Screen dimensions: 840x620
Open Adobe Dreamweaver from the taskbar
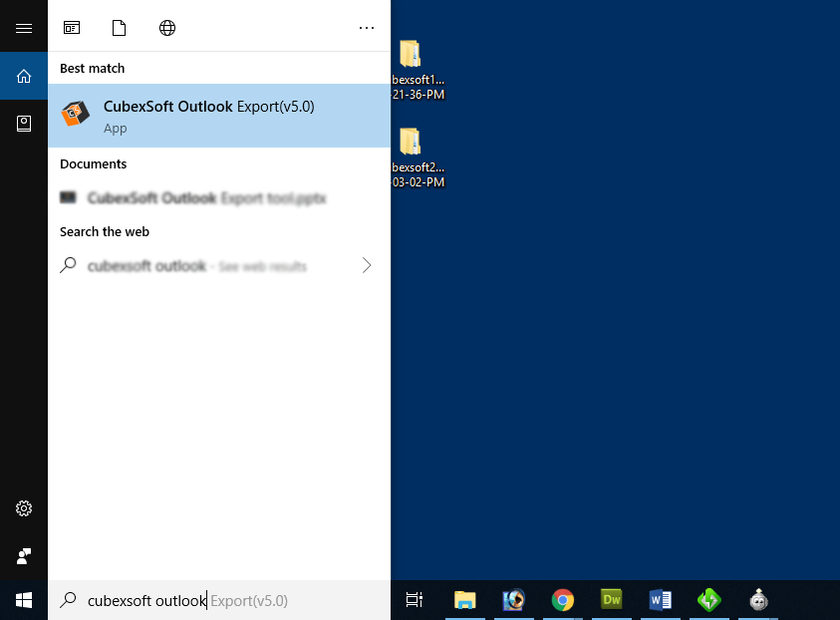(612, 600)
